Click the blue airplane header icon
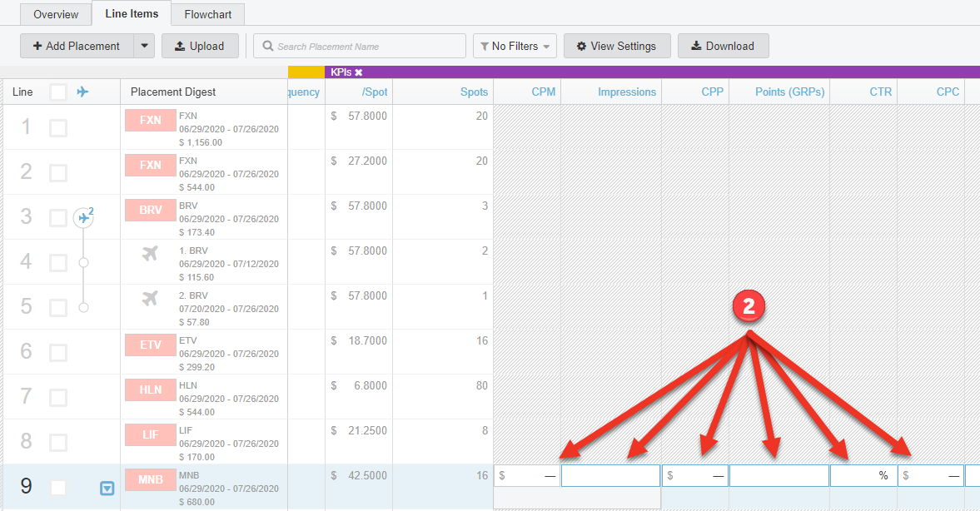This screenshot has width=980, height=511. tap(82, 92)
